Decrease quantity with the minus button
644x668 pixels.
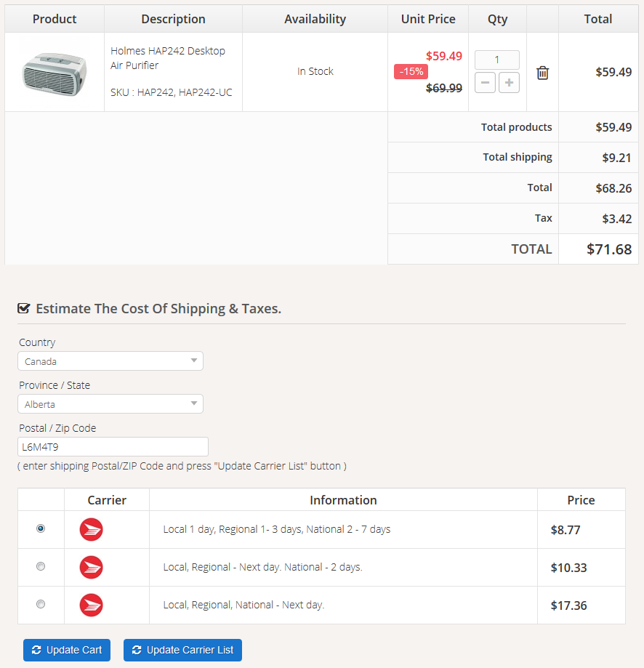coord(486,83)
